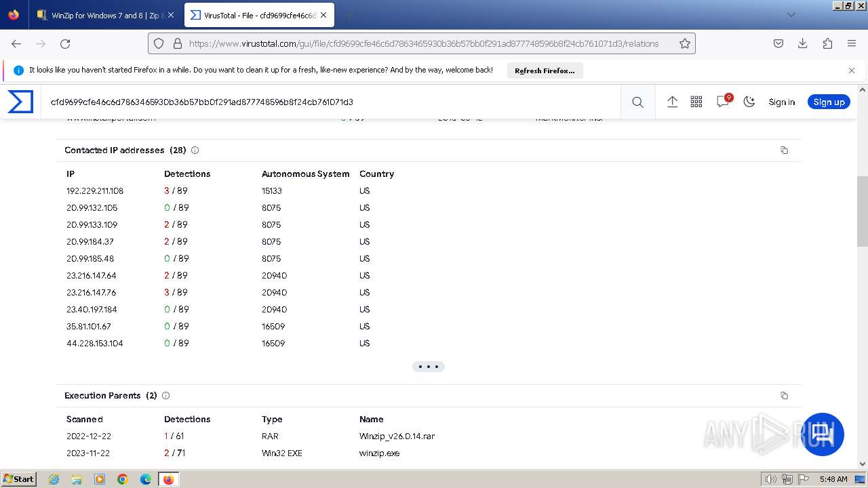Open the Firefox downloads panel
Viewport: 868px width, 488px height.
point(803,43)
